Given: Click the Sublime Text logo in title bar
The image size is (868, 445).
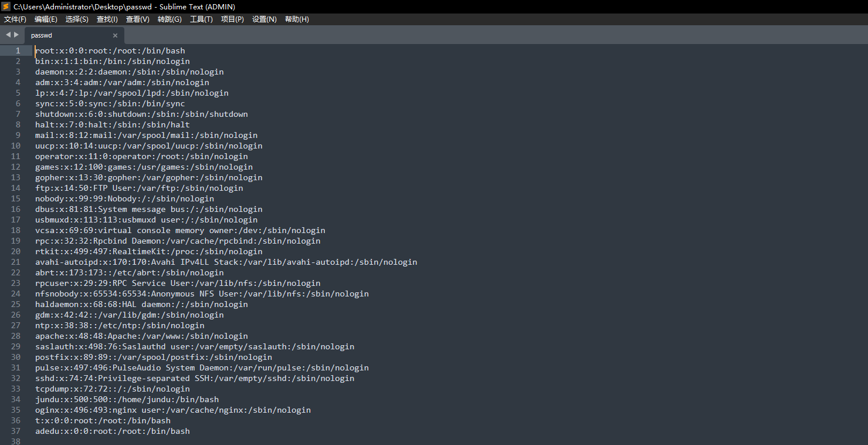Looking at the screenshot, I should pos(6,6).
